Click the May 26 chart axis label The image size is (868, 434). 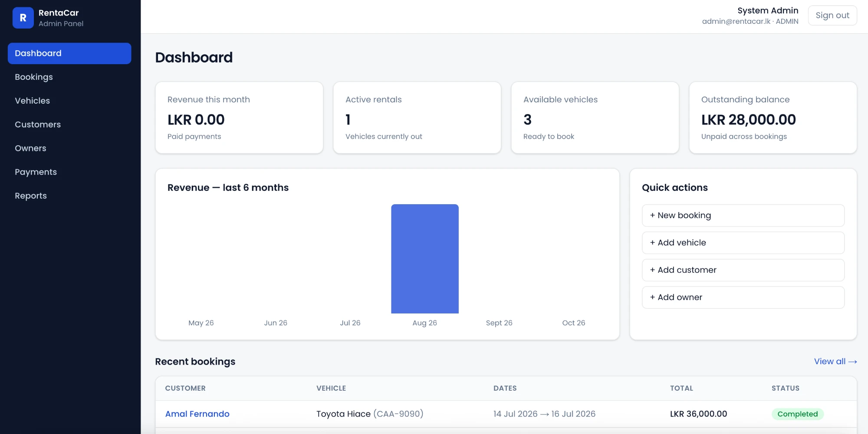pos(201,323)
